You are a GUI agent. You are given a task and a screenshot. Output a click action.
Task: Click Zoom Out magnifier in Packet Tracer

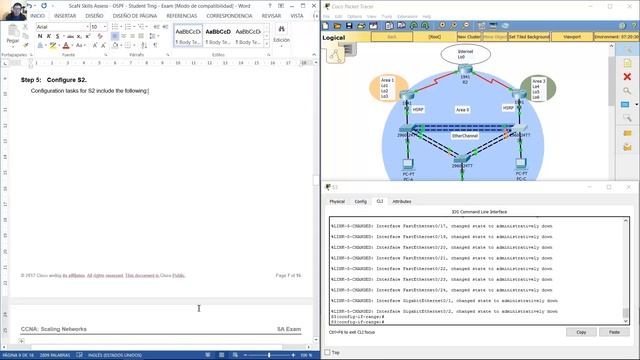[466, 26]
